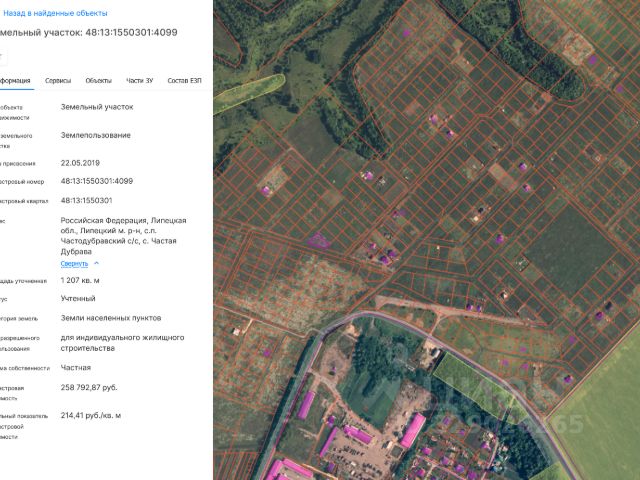Switch to the Объекты tab

tap(98, 80)
